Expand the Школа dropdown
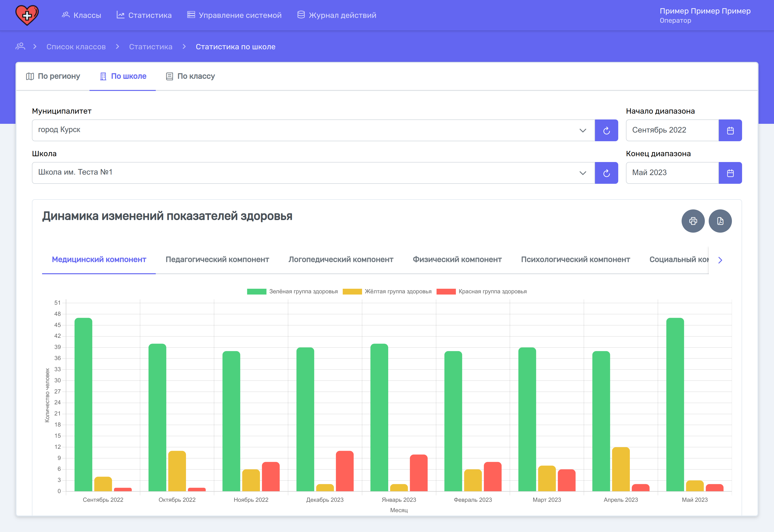Screen dimensions: 774x532 pyautogui.click(x=582, y=173)
